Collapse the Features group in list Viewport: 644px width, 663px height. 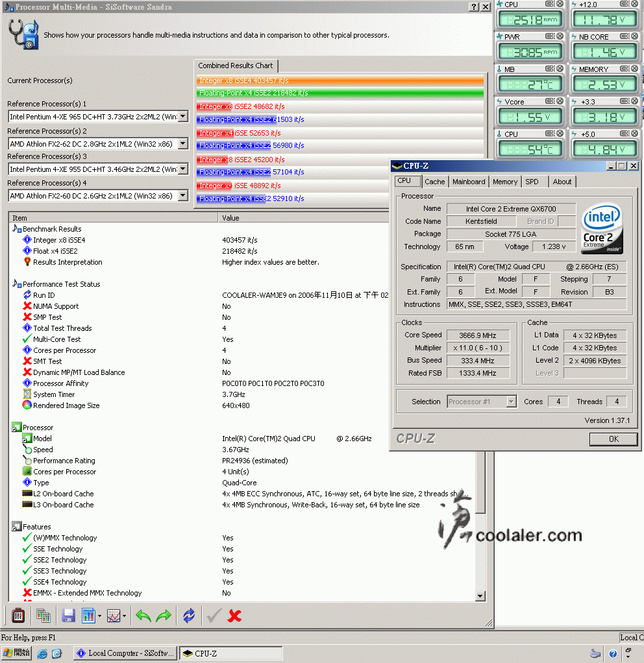click(16, 526)
